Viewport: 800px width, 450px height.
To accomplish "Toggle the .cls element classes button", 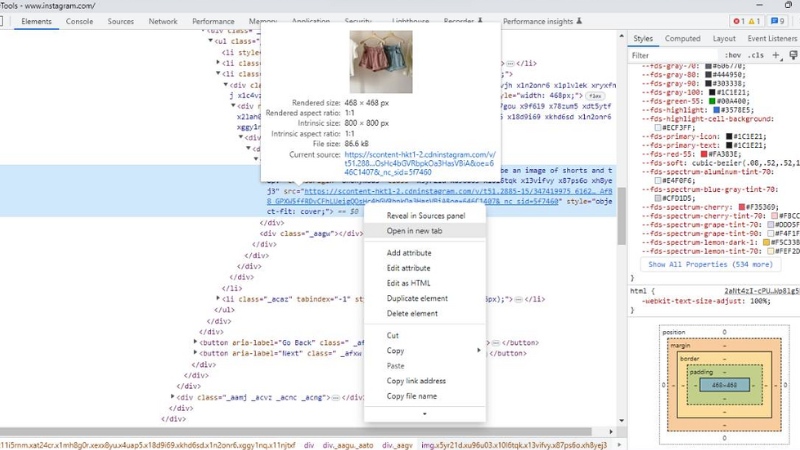I will click(756, 55).
